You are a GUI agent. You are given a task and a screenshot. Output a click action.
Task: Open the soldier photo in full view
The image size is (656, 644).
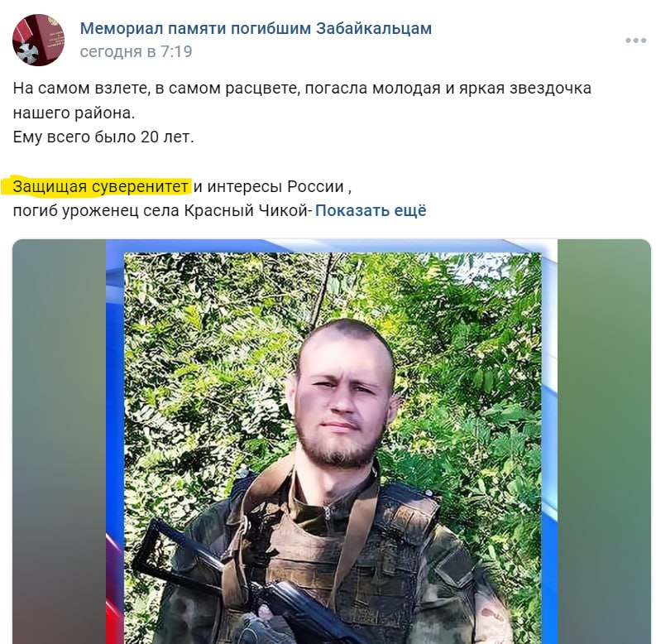[x=332, y=441]
